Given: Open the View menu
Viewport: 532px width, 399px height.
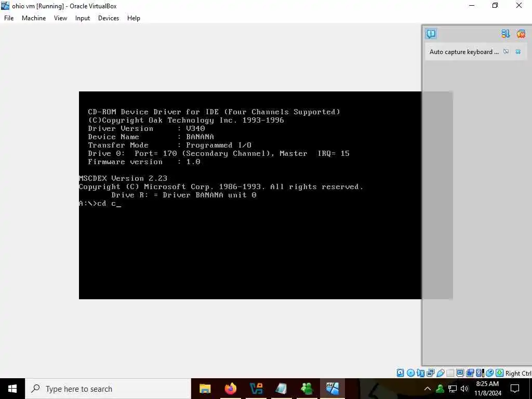Looking at the screenshot, I should pos(60,18).
